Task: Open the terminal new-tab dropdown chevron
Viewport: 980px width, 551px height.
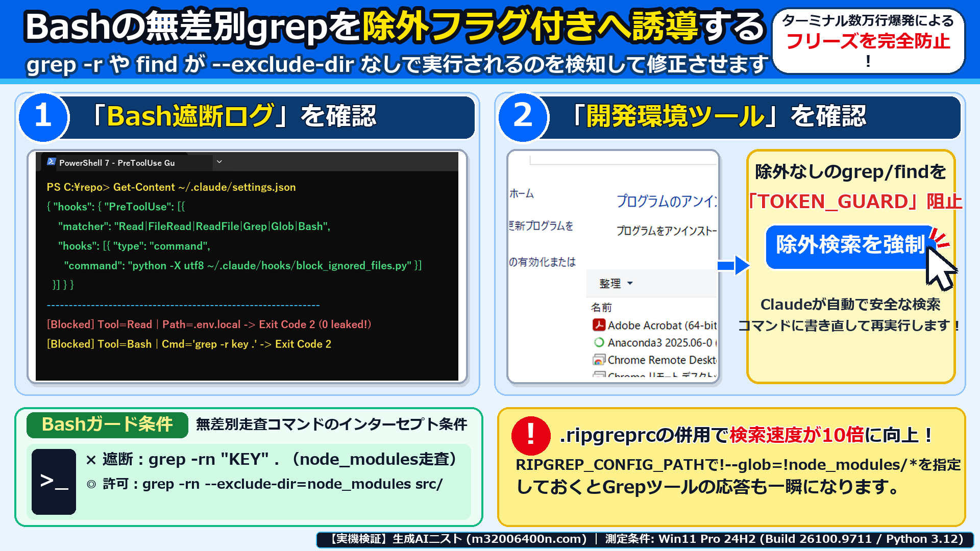Action: click(219, 162)
